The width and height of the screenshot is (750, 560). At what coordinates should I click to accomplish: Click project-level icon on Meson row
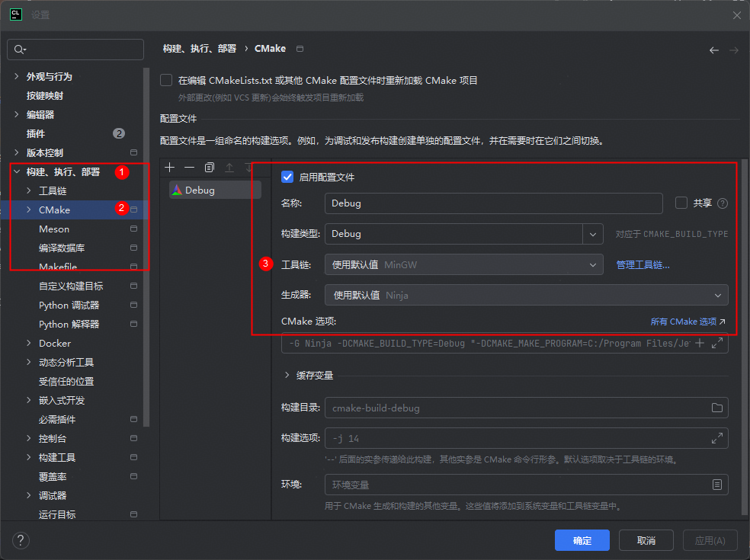(134, 229)
